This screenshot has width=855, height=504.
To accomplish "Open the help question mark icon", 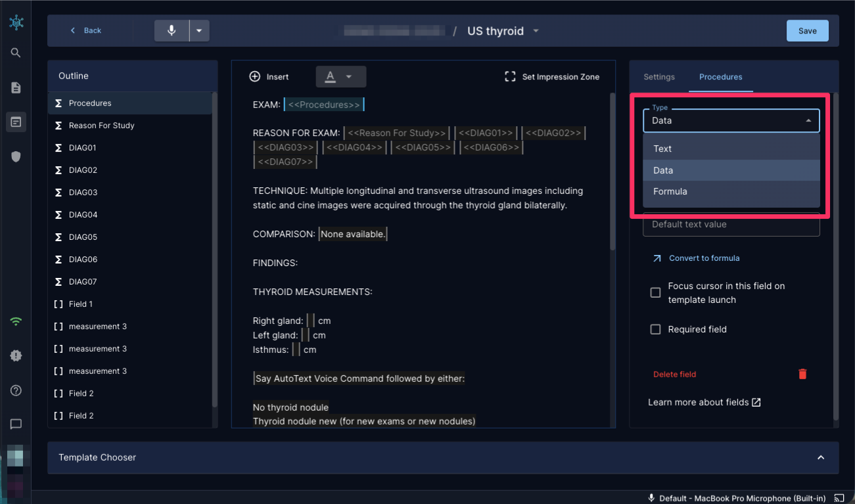I will tap(16, 390).
